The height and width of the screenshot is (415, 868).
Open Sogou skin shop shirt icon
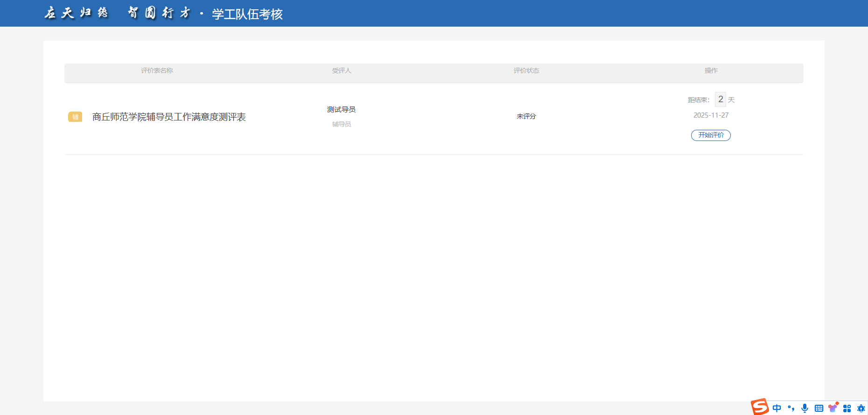[x=833, y=408]
